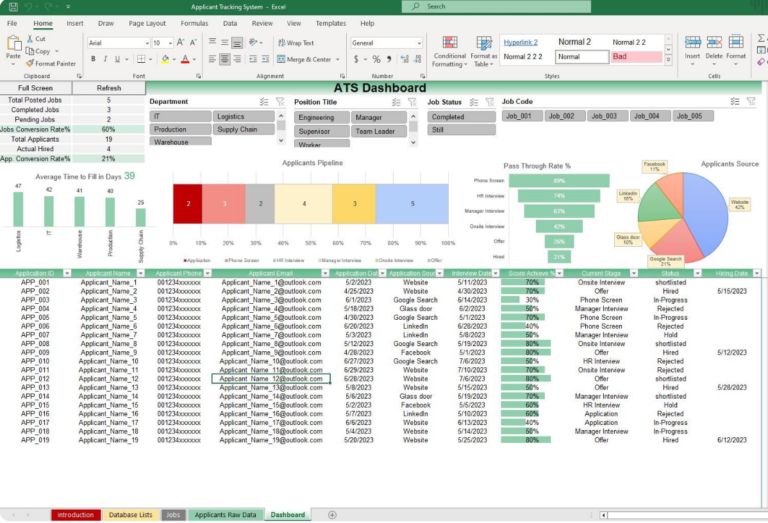Screen dimensions: 768x523
Task: Decrease decimal places icon
Action: 417,59
